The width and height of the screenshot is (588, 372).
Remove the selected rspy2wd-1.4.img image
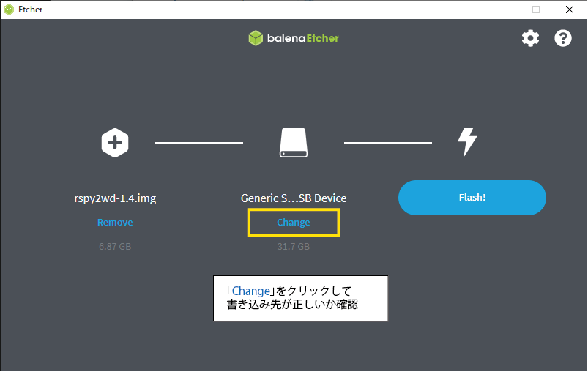(115, 223)
